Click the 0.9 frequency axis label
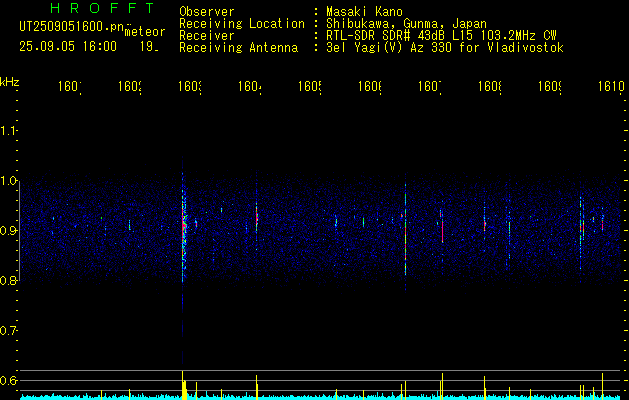The height and width of the screenshot is (400, 629). click(8, 230)
